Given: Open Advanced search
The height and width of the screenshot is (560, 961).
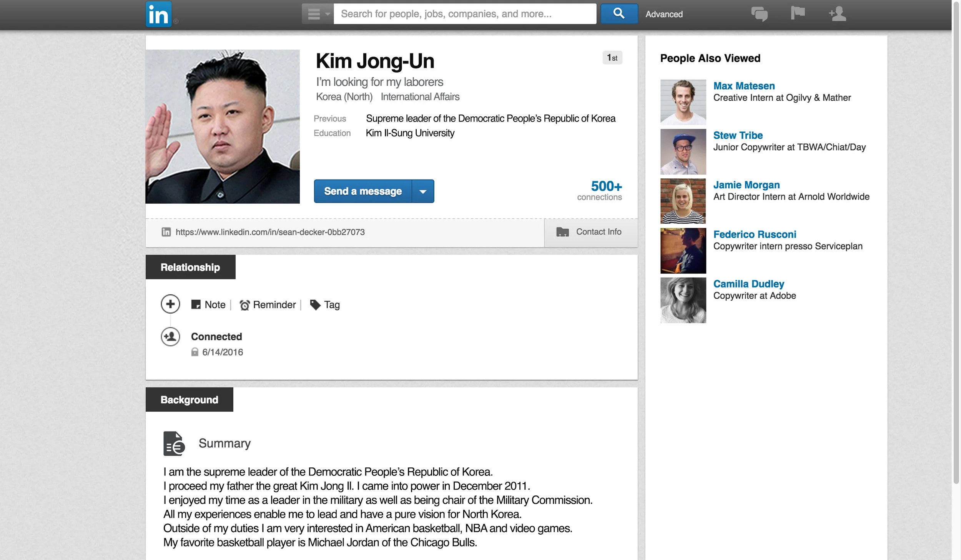Looking at the screenshot, I should [x=664, y=14].
